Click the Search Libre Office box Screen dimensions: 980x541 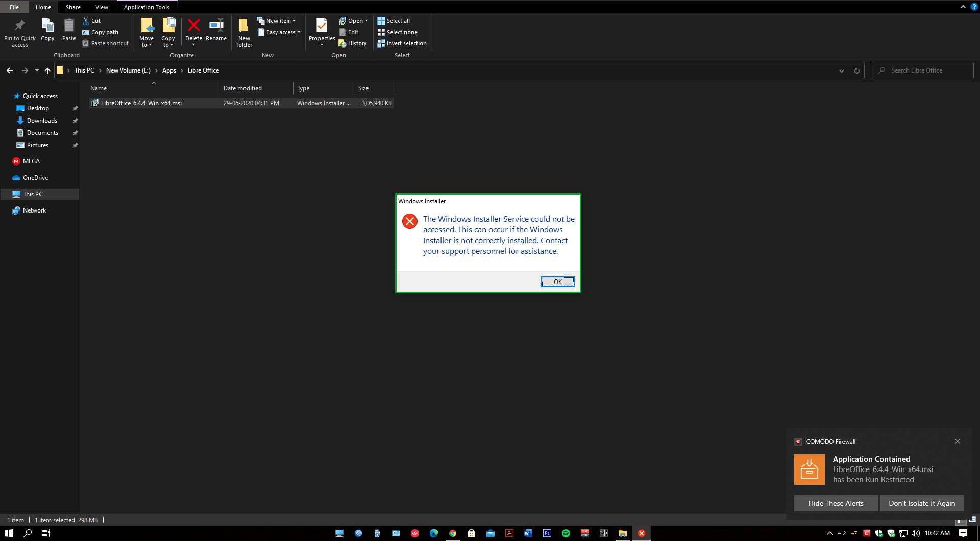tap(922, 70)
